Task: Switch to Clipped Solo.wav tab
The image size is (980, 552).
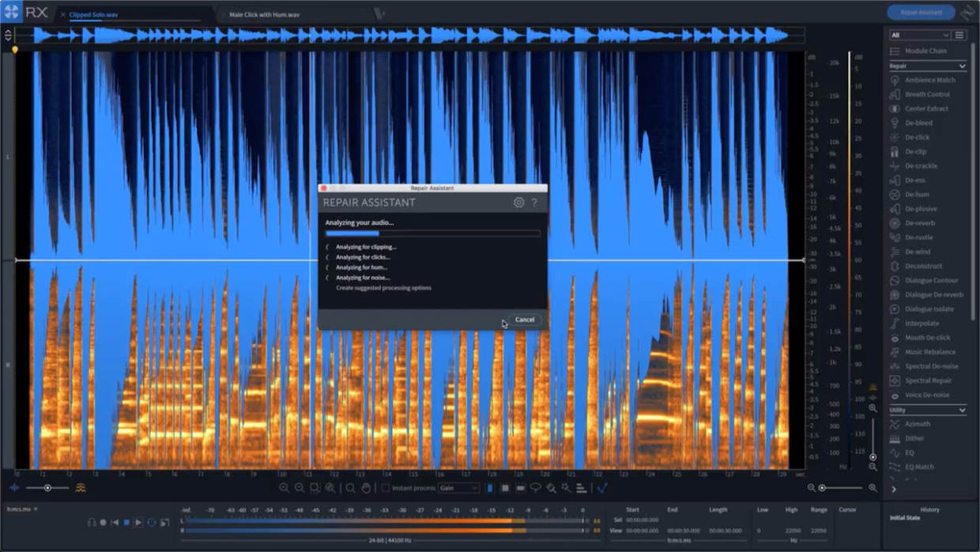Action: [93, 14]
